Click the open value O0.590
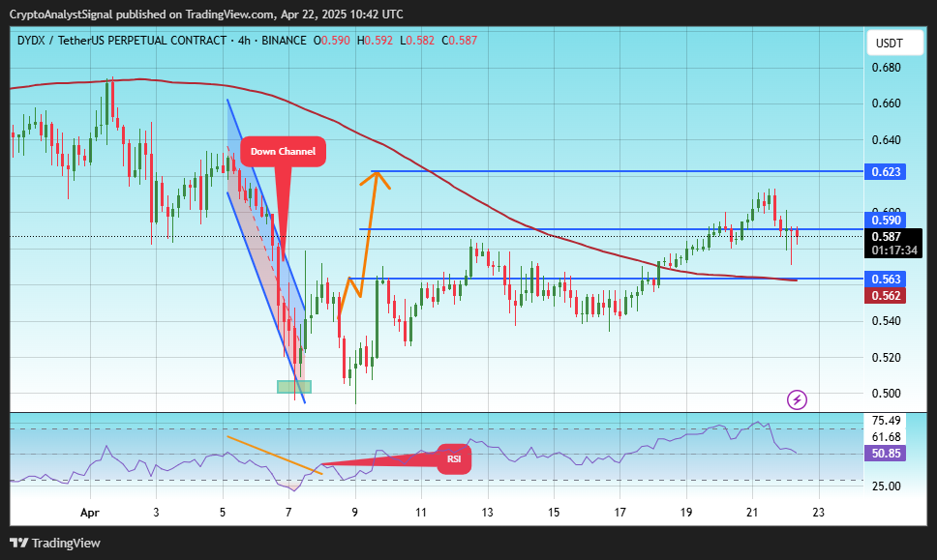 [332, 41]
